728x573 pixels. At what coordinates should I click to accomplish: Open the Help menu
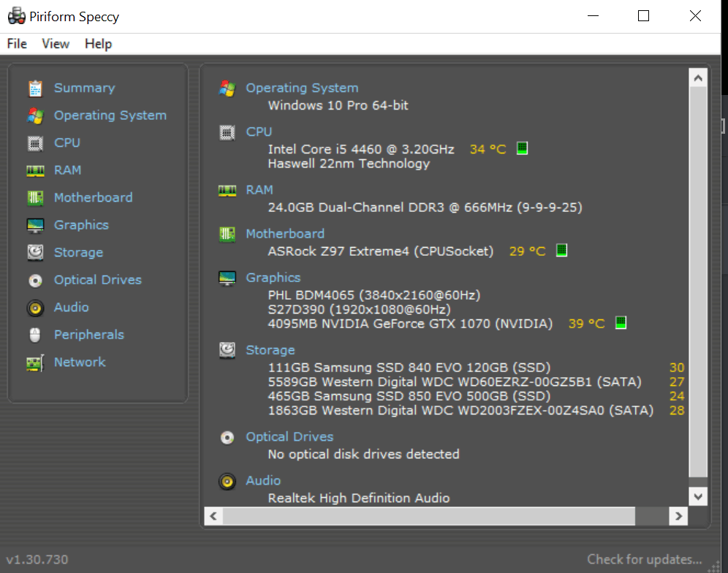click(x=98, y=44)
